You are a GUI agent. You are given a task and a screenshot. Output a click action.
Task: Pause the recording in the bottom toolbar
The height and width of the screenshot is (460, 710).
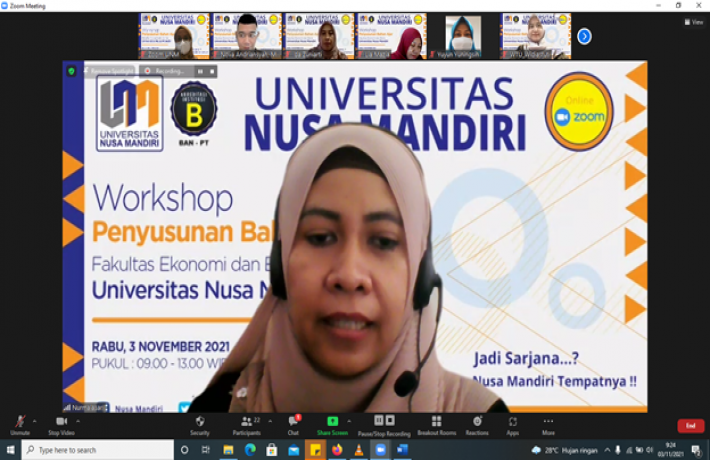click(x=379, y=421)
